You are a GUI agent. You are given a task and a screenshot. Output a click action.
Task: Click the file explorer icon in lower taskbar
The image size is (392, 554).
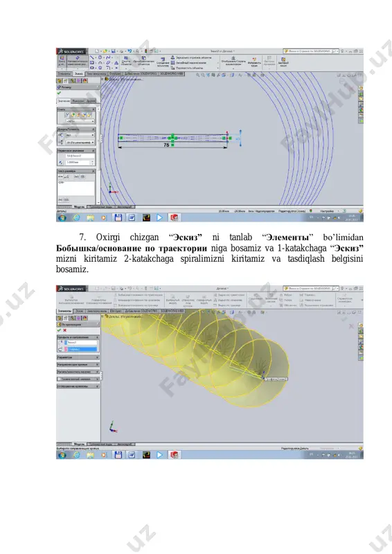(91, 455)
